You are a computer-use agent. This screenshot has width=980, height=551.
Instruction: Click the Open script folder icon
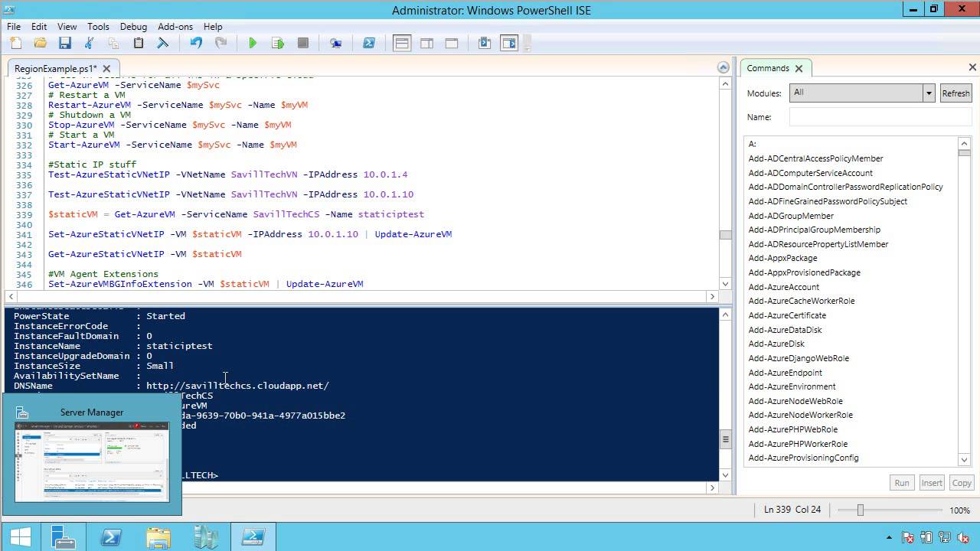pos(41,44)
